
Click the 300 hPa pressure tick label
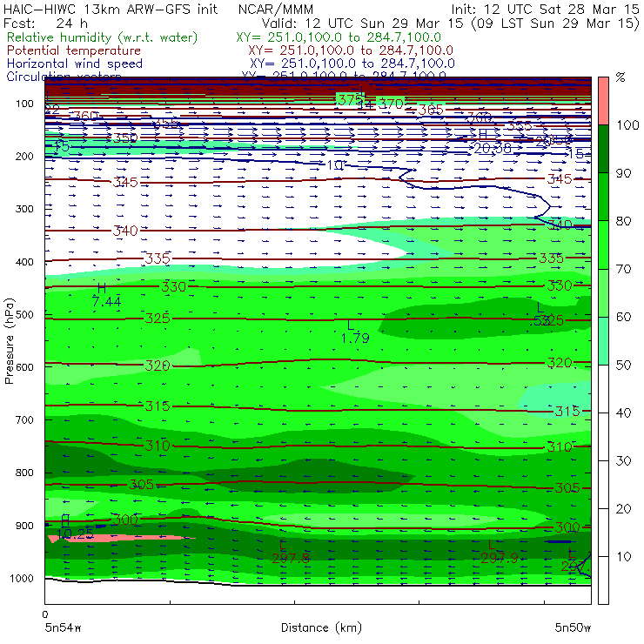tap(24, 209)
